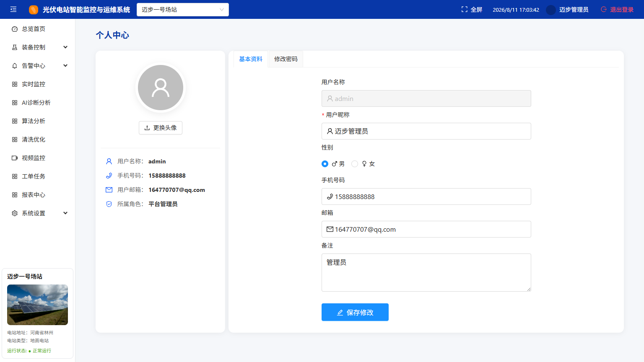Select the 基本资料 tab
The height and width of the screenshot is (362, 644).
[x=251, y=59]
